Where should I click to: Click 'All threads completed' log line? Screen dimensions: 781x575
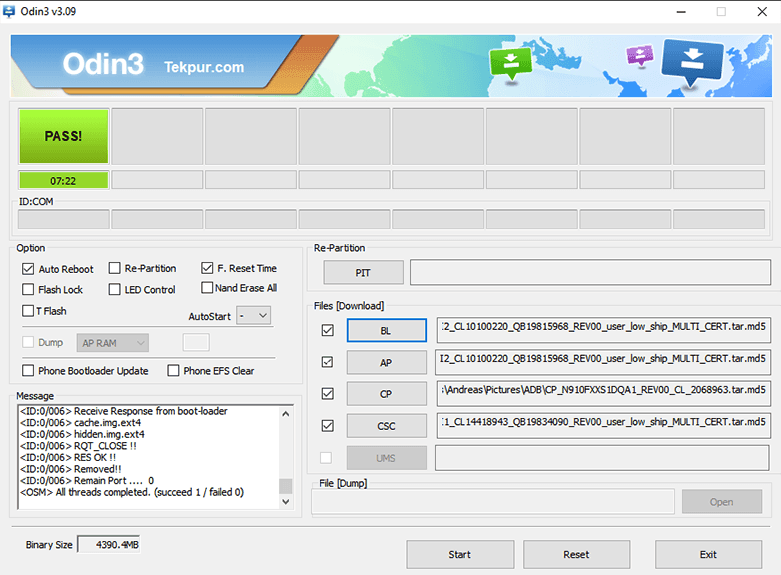pos(132,492)
